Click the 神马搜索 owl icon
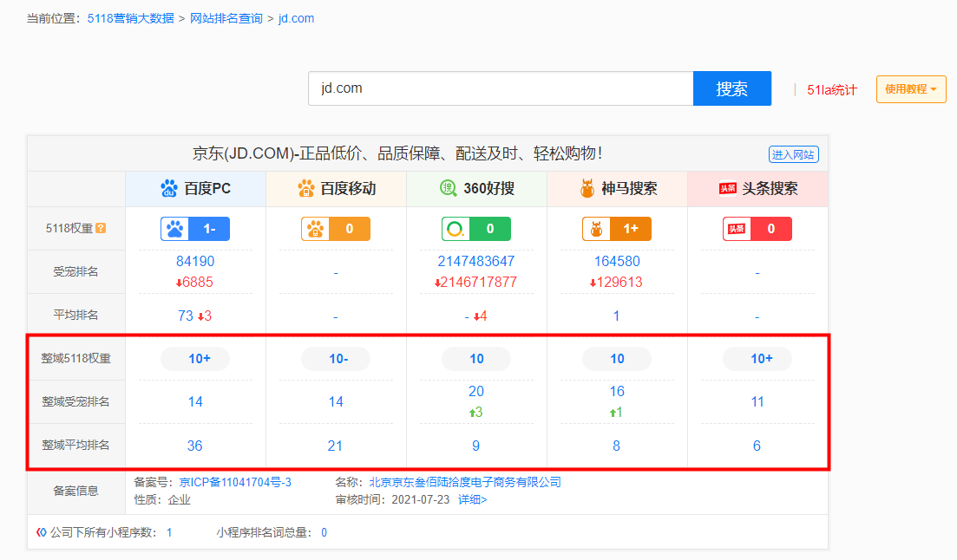The width and height of the screenshot is (957, 560). (587, 188)
